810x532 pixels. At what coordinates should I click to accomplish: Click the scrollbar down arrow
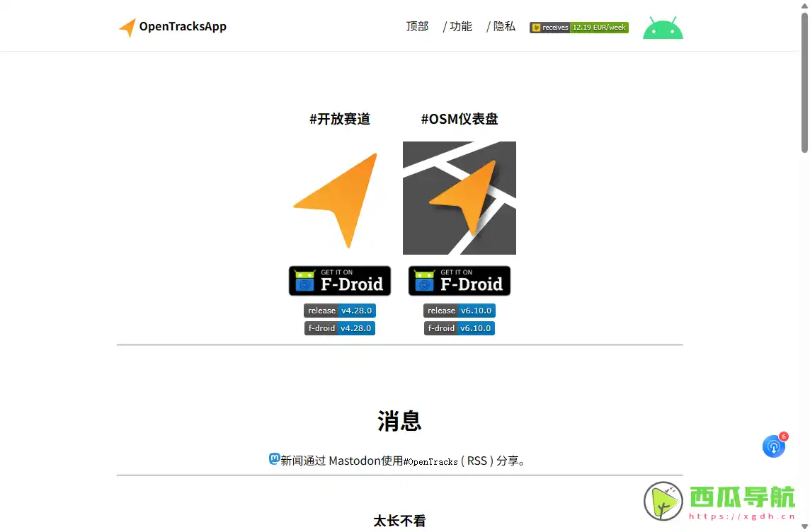point(804,527)
